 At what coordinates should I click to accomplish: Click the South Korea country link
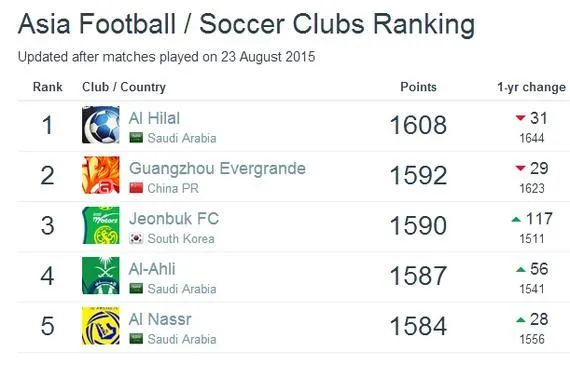[x=181, y=239]
